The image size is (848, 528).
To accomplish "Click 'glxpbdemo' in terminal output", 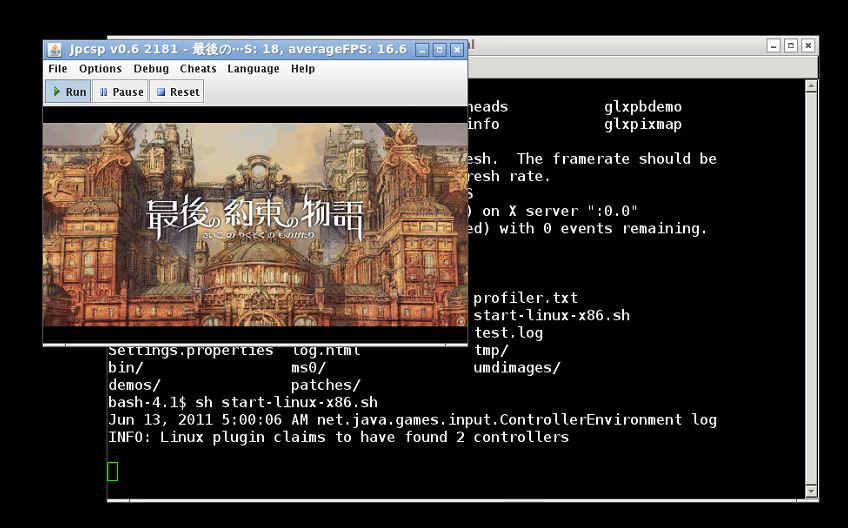I will click(x=643, y=107).
